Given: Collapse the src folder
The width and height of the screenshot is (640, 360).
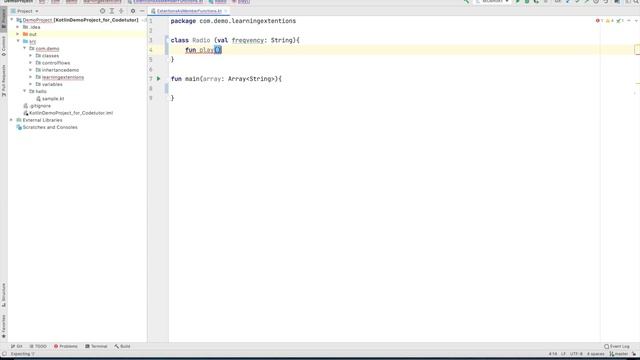Looking at the screenshot, I should [x=18, y=41].
